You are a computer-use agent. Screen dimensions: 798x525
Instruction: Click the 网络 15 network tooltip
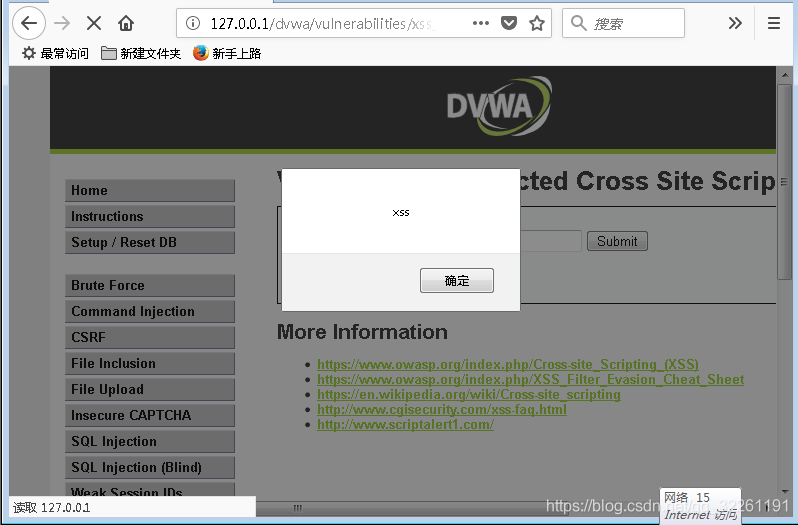click(x=700, y=505)
